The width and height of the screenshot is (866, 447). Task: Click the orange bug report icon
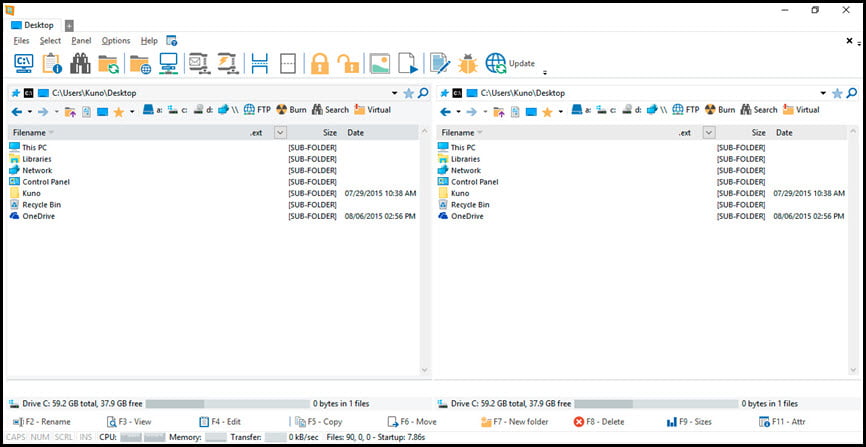pos(468,64)
